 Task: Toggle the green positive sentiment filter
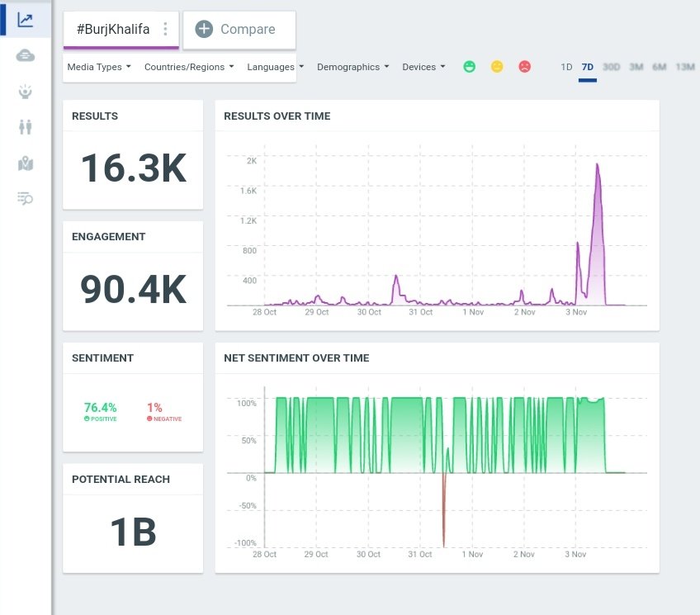[469, 66]
